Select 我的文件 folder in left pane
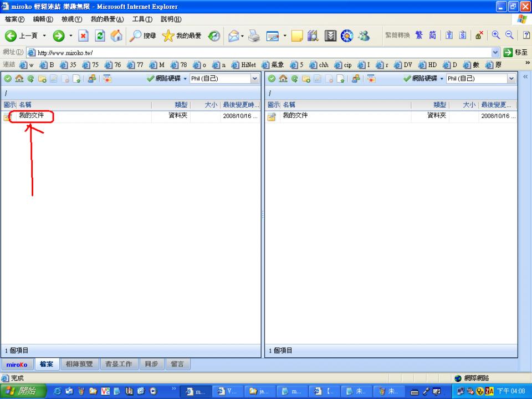532x399 pixels. coord(31,116)
